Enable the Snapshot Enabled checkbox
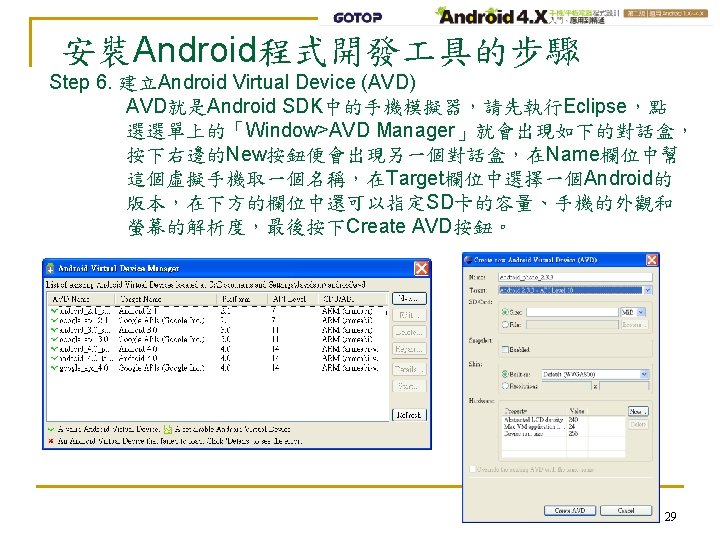720x540 pixels. [x=506, y=349]
